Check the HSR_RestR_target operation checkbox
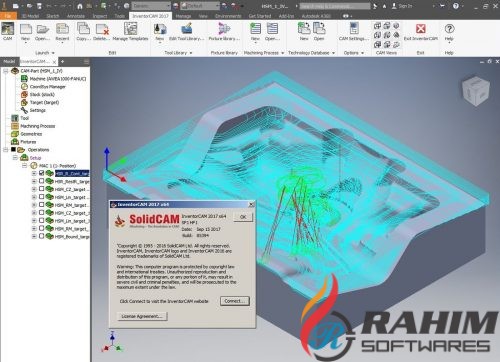This screenshot has height=362, width=500. click(42, 181)
